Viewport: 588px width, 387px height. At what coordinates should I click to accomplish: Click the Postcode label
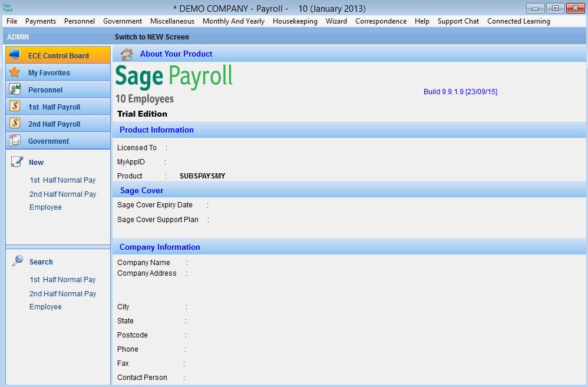tap(133, 335)
